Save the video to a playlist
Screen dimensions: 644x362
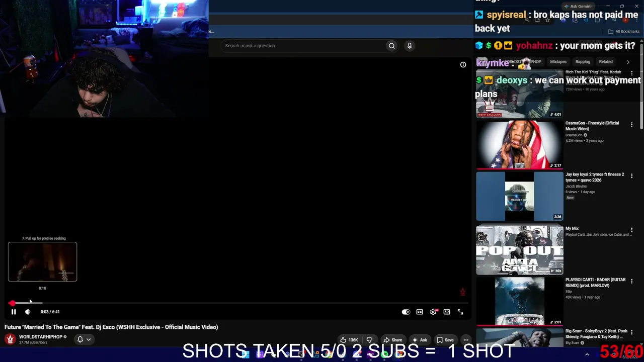click(445, 340)
